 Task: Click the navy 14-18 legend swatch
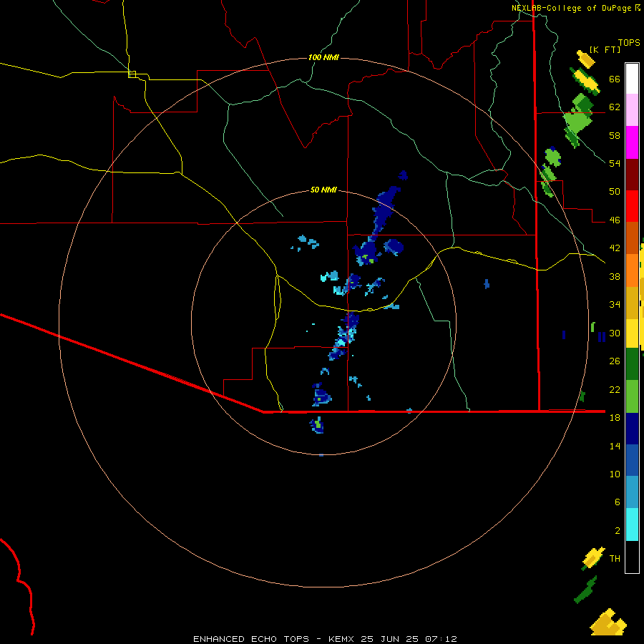point(632,429)
